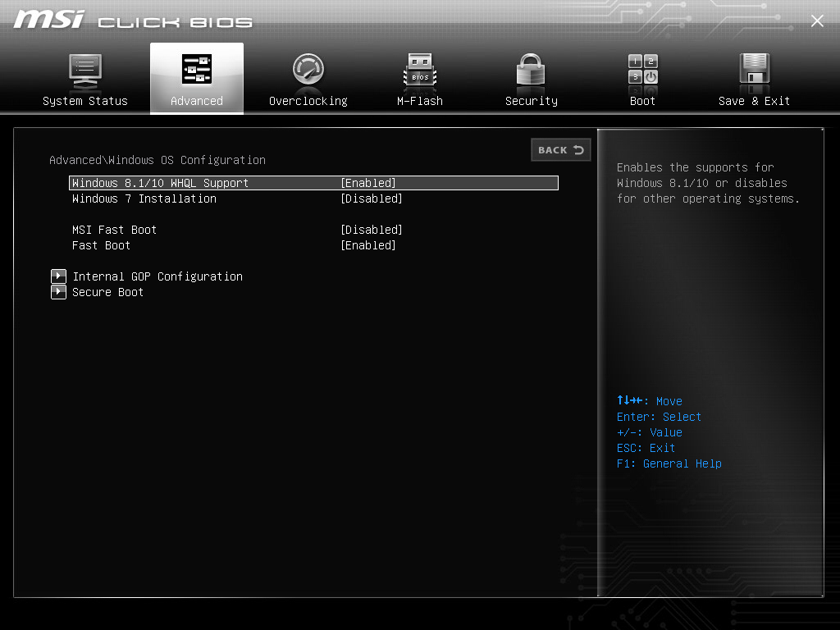This screenshot has width=840, height=630.
Task: Close the BIOS with the X icon
Action: coord(817,21)
